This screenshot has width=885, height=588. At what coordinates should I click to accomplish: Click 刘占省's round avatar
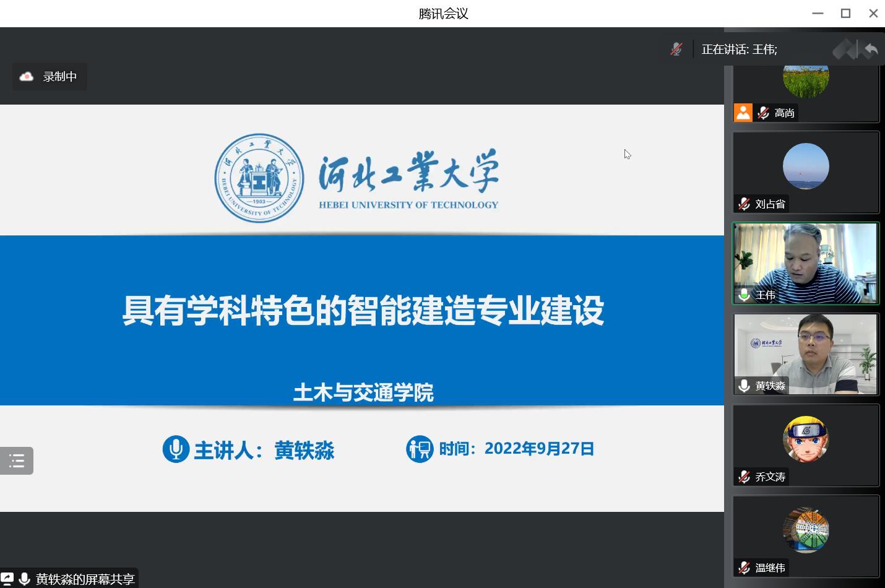[806, 166]
